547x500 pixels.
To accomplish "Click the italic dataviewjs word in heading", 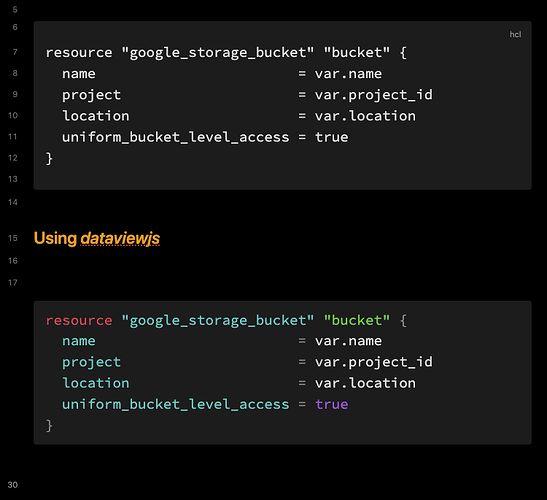I will pyautogui.click(x=120, y=239).
